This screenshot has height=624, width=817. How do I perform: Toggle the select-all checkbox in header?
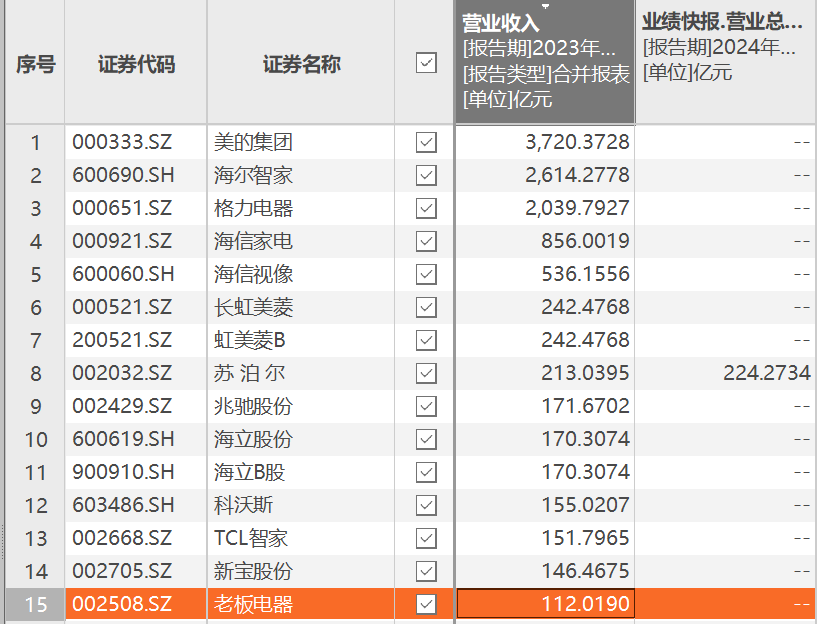426,63
